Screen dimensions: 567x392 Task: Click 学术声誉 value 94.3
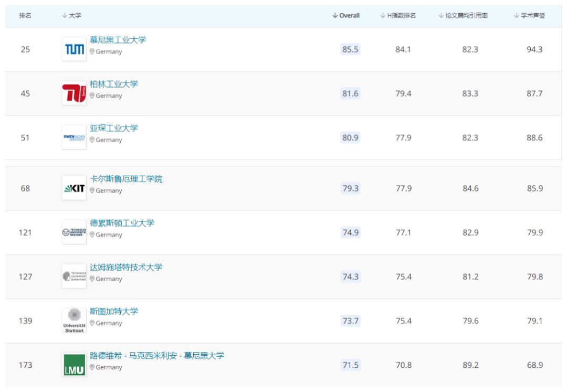534,49
